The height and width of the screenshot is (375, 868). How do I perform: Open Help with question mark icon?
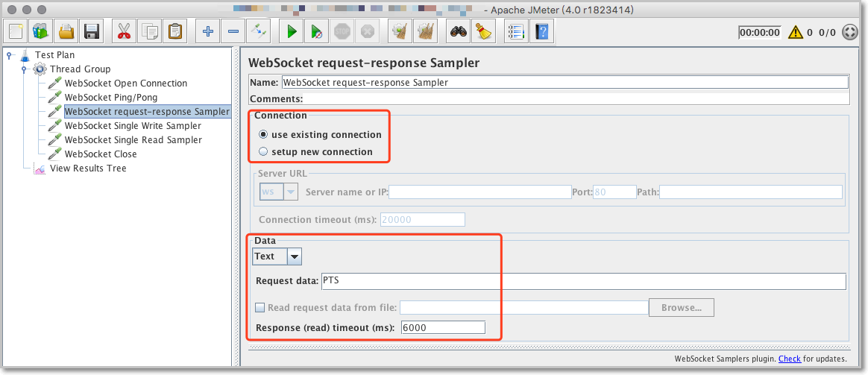click(541, 31)
